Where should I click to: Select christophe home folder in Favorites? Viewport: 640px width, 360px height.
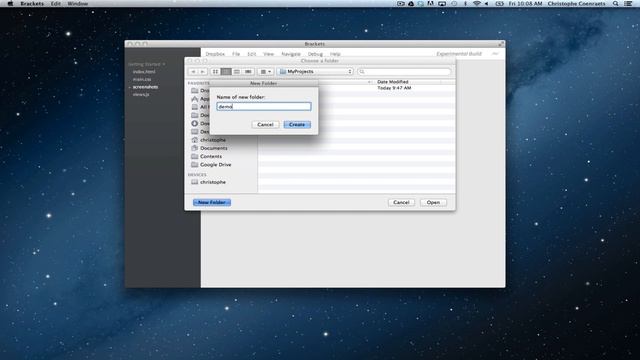(213, 140)
